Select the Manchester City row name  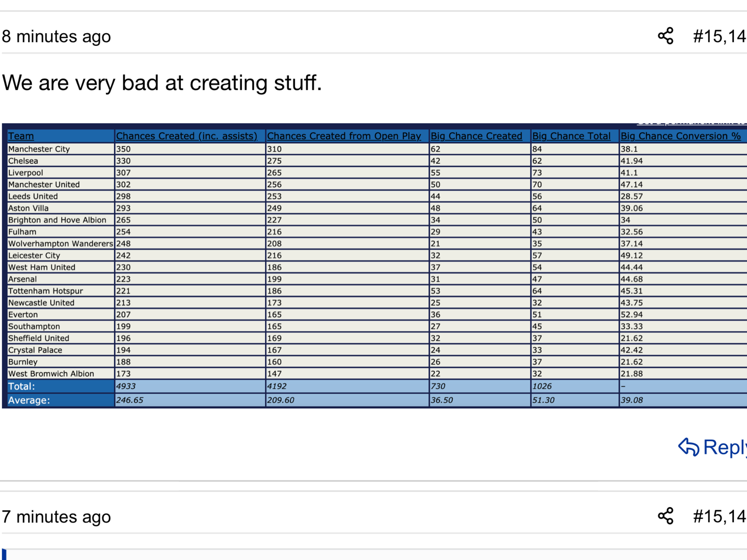[x=39, y=149]
